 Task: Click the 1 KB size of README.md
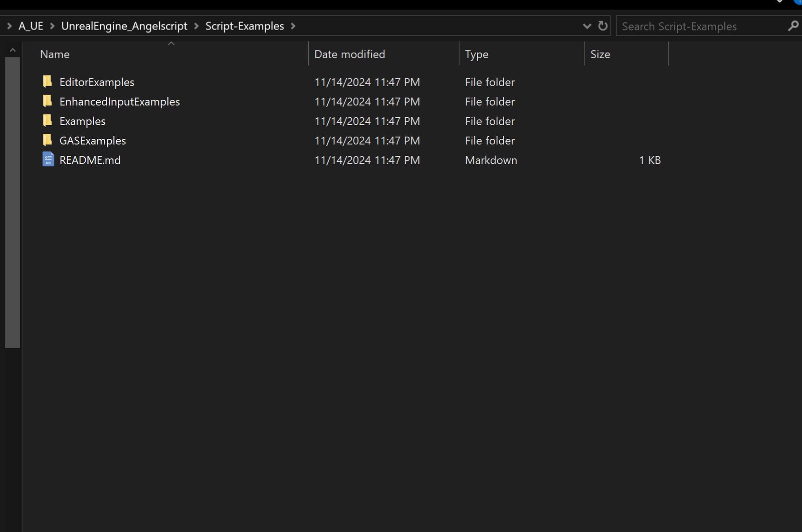point(650,160)
